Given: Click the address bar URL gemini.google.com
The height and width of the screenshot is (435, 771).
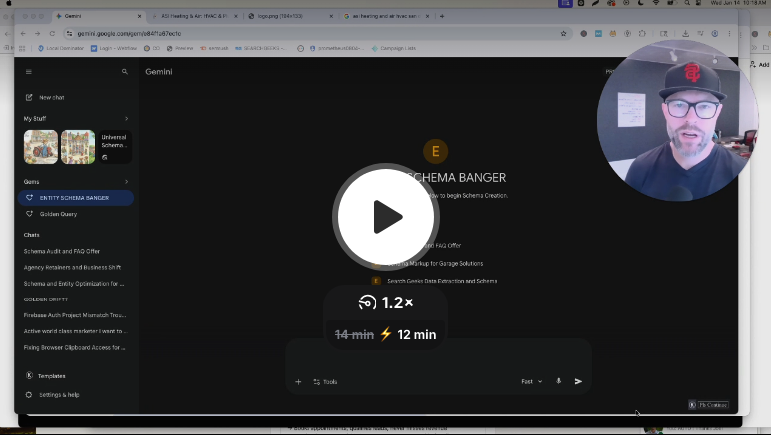Looking at the screenshot, I should tap(129, 33).
